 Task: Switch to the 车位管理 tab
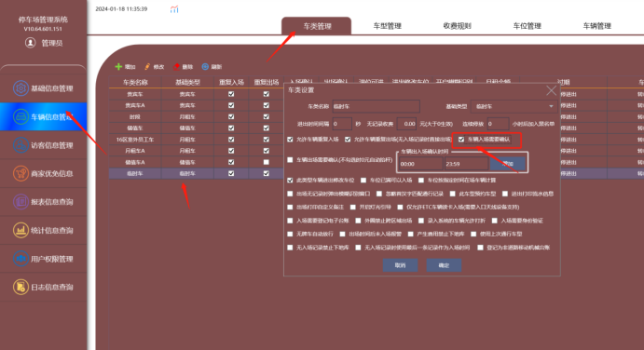[x=527, y=26]
